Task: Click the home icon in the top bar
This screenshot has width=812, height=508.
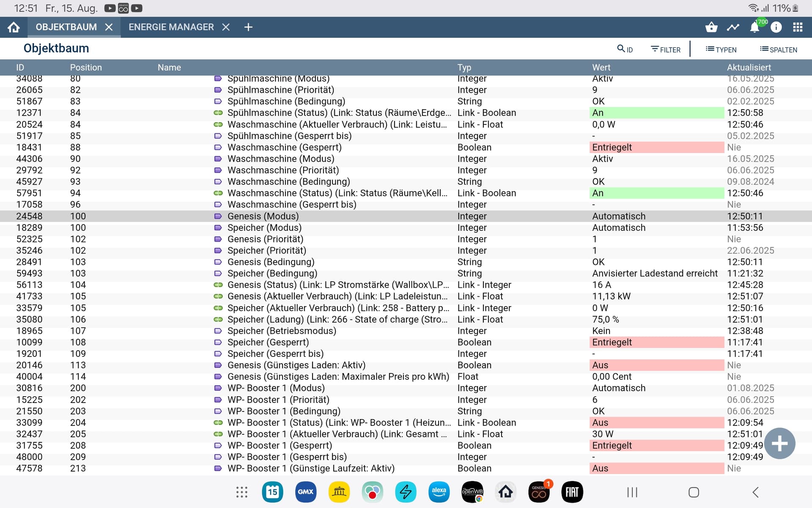Action: 14,27
